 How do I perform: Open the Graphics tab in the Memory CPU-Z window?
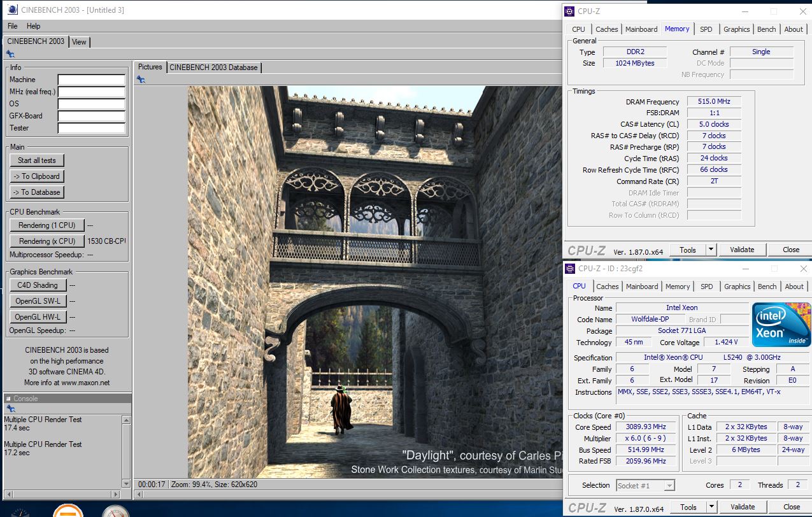(x=737, y=29)
